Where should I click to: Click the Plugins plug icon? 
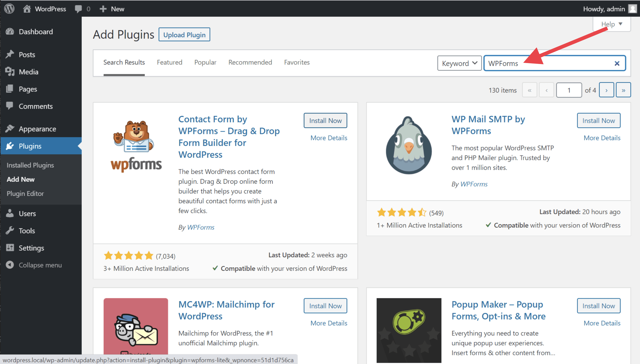10,146
